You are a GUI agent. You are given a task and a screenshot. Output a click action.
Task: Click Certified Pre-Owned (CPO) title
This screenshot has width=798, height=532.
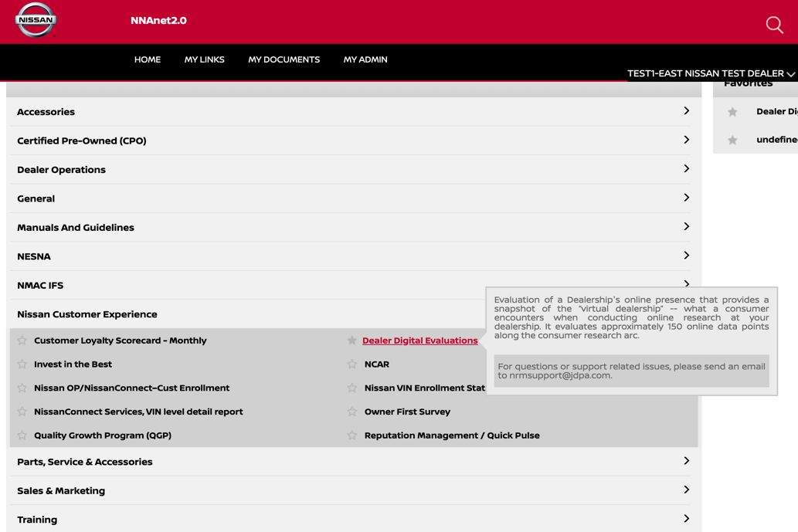81,141
